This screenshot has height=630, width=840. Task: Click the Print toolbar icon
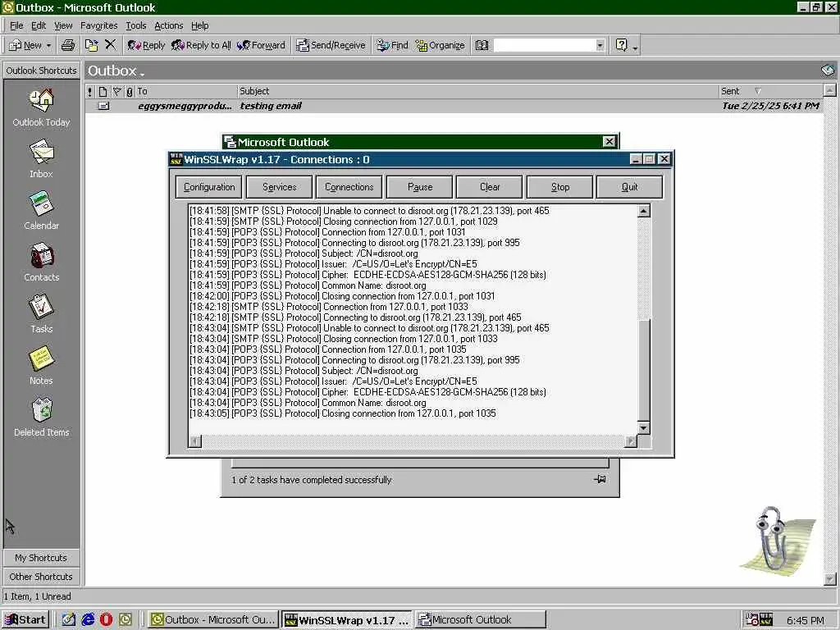coord(68,46)
